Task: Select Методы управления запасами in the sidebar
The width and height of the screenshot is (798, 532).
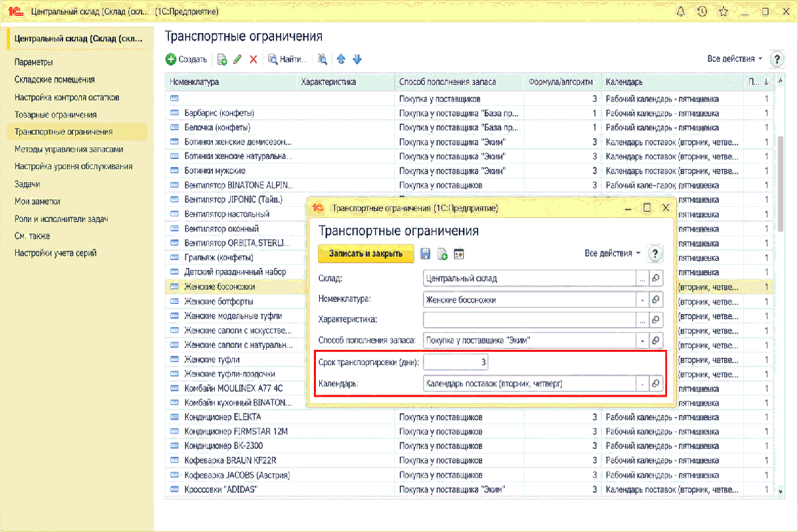Action: (x=68, y=150)
